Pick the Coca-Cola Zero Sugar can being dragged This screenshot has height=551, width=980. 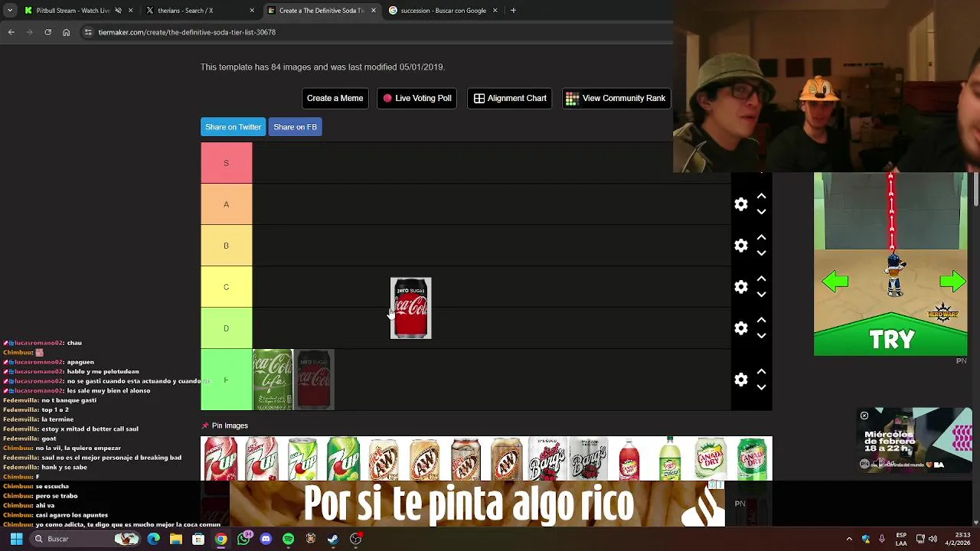click(411, 308)
